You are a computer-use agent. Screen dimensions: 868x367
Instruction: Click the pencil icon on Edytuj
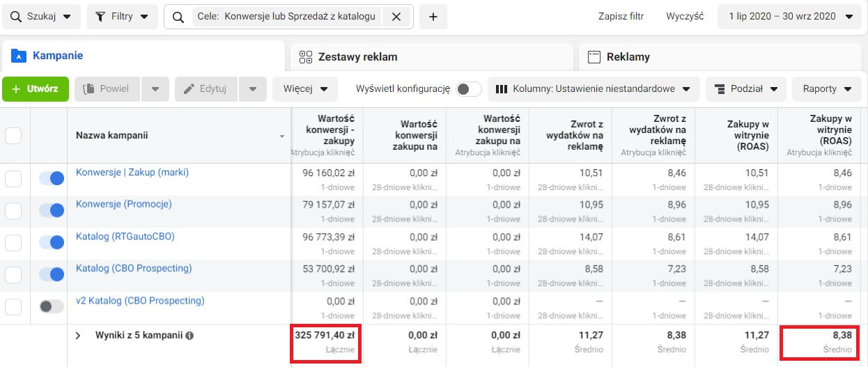coord(189,89)
